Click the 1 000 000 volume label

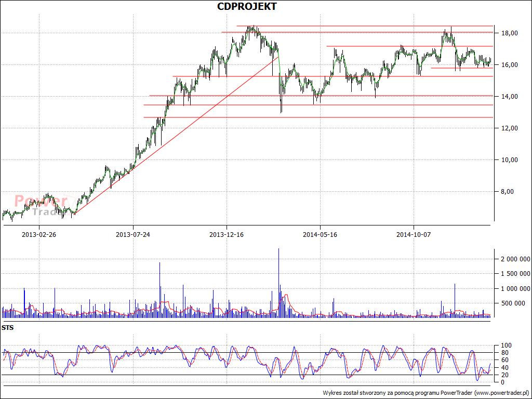(x=515, y=289)
